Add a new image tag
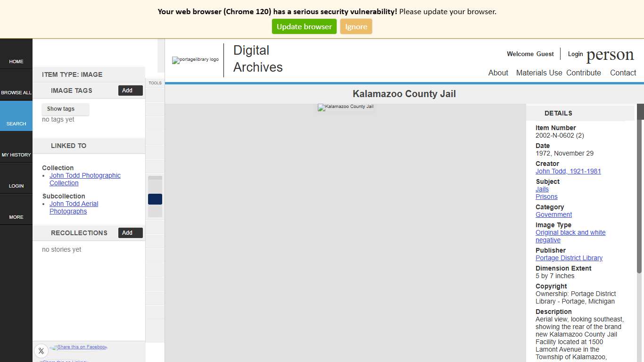The image size is (644, 362). (130, 90)
